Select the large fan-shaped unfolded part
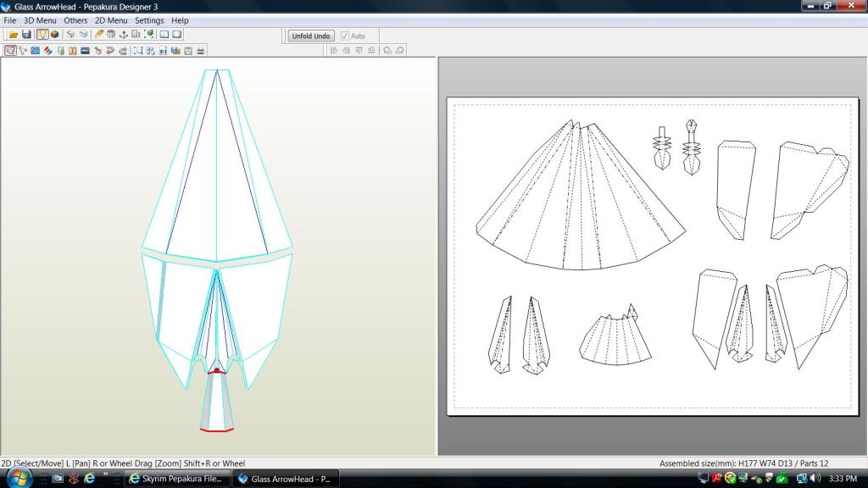868x488 pixels. (581, 195)
